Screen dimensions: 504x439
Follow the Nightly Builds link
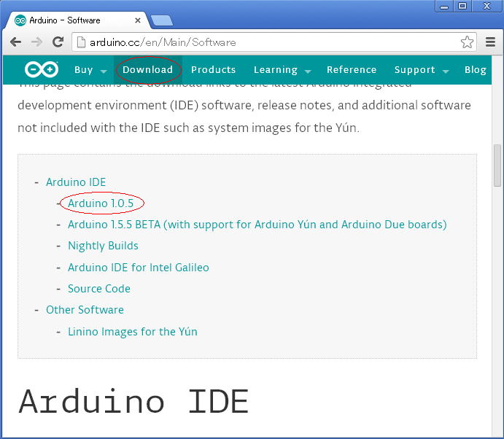click(x=103, y=246)
